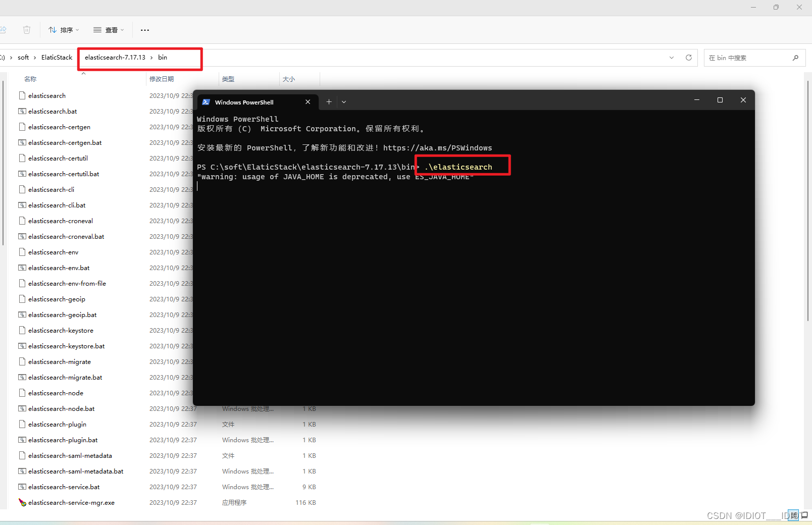The width and height of the screenshot is (812, 525).
Task: Select the icon of elasticsearch-croneval.bat
Action: [22, 236]
